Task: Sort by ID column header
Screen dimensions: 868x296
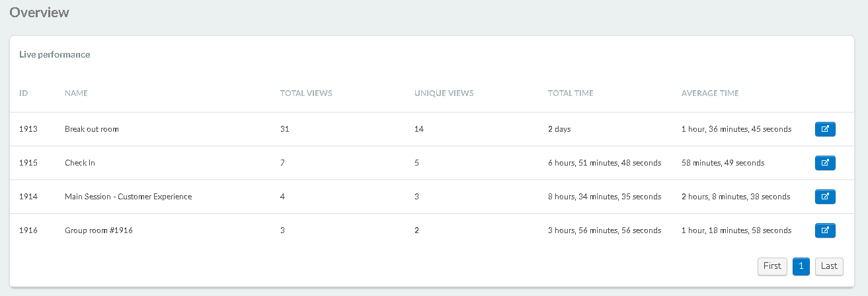Action: tap(24, 93)
